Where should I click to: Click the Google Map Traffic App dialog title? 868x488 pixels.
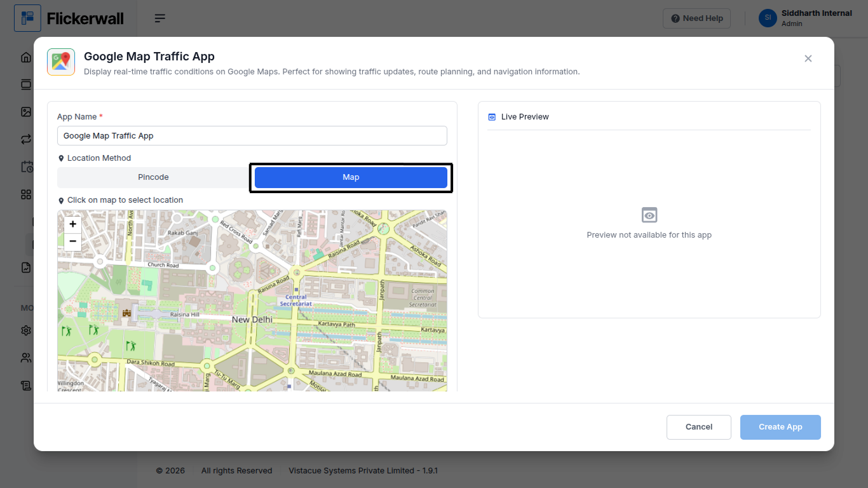click(149, 57)
